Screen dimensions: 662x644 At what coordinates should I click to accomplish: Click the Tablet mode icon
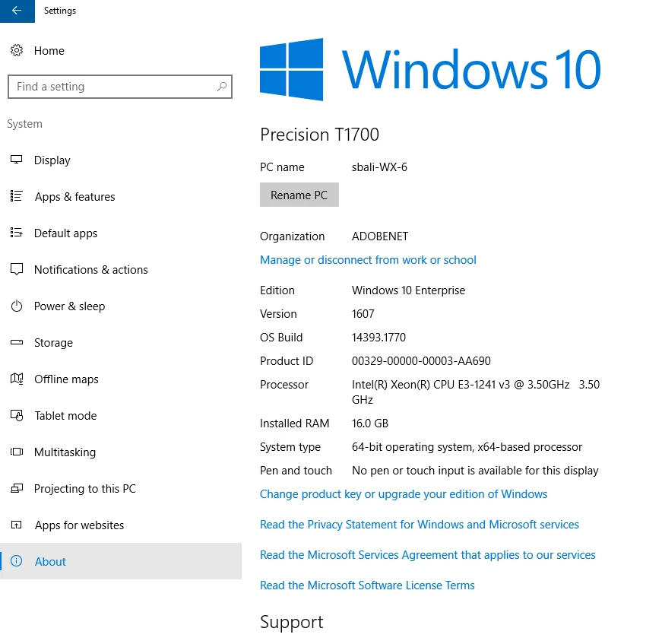click(17, 415)
